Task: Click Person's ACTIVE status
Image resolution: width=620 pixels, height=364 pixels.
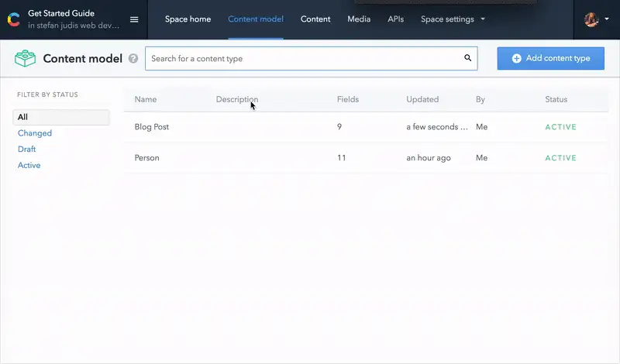Action: pos(560,158)
